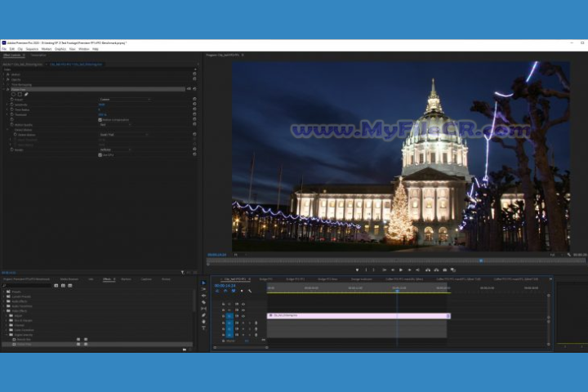Toggle insert sequences as nests icon
The image size is (588, 392).
(x=217, y=291)
